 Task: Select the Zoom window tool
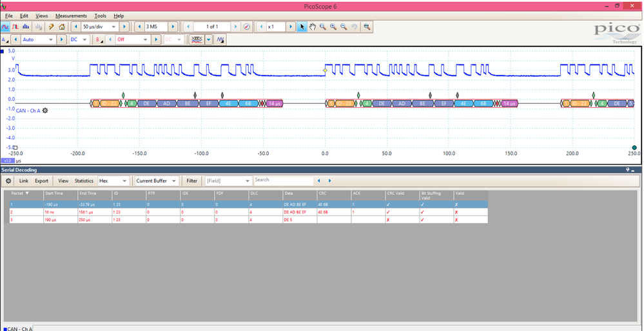coord(323,26)
